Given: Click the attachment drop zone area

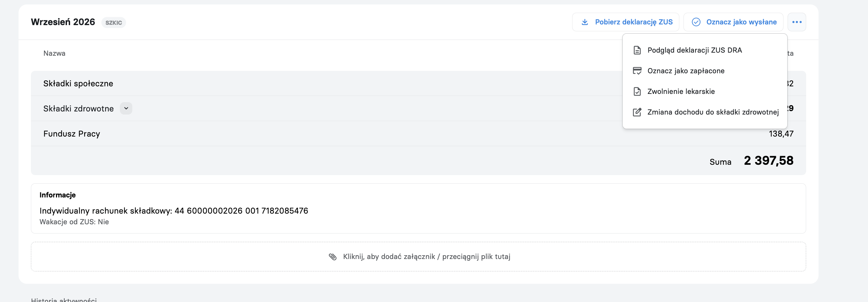Looking at the screenshot, I should point(418,257).
